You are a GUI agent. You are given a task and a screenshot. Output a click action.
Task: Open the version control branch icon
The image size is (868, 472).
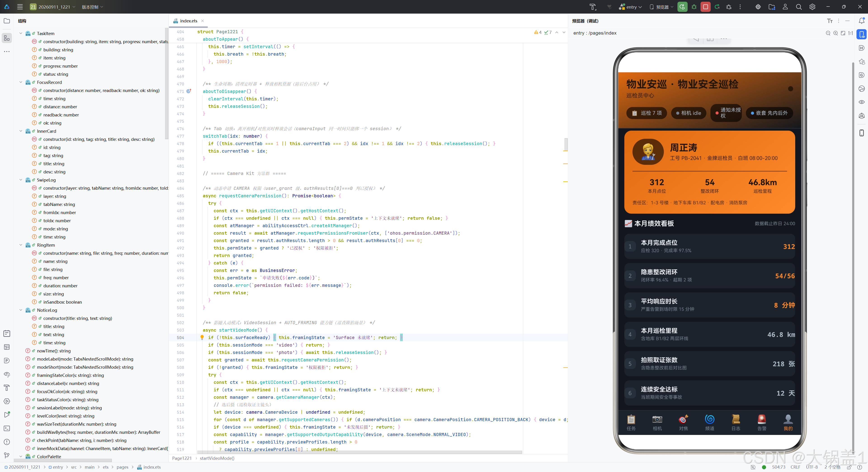click(7, 455)
